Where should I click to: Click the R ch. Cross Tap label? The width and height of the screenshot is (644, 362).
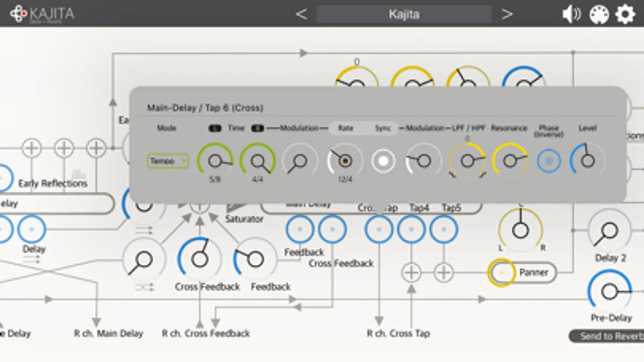click(x=398, y=333)
